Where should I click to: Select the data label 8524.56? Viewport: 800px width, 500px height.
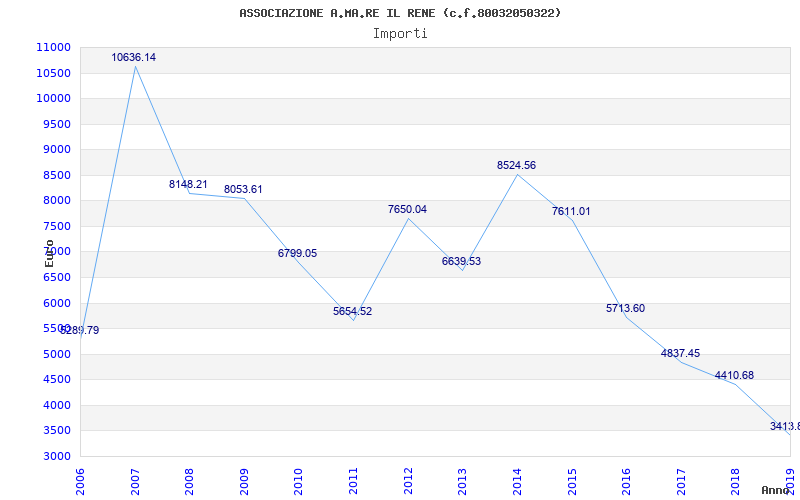[x=516, y=165]
